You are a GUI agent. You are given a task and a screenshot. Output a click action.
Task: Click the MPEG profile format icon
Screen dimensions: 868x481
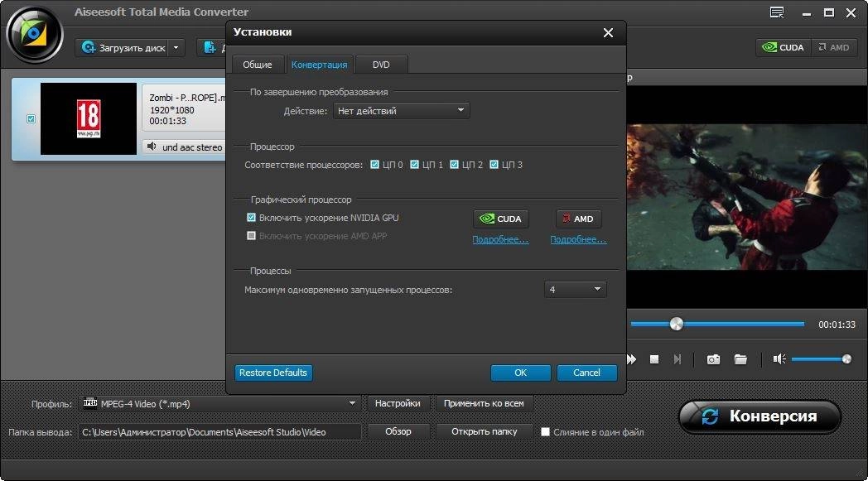[x=90, y=403]
